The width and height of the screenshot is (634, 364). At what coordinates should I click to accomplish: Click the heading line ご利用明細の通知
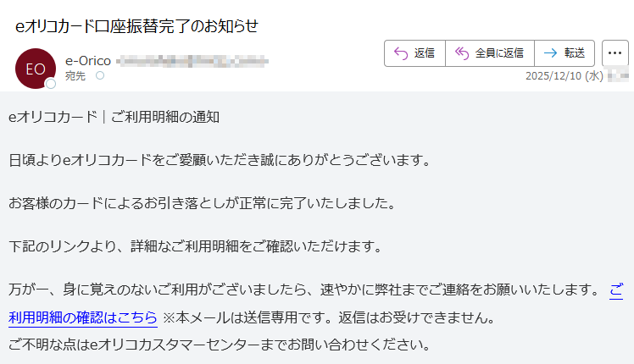pyautogui.click(x=165, y=117)
